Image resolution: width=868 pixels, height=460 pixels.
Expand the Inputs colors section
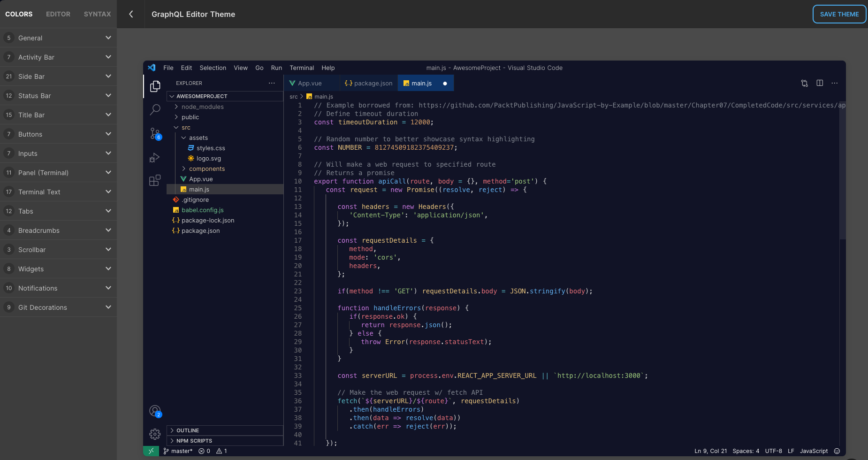coord(58,153)
